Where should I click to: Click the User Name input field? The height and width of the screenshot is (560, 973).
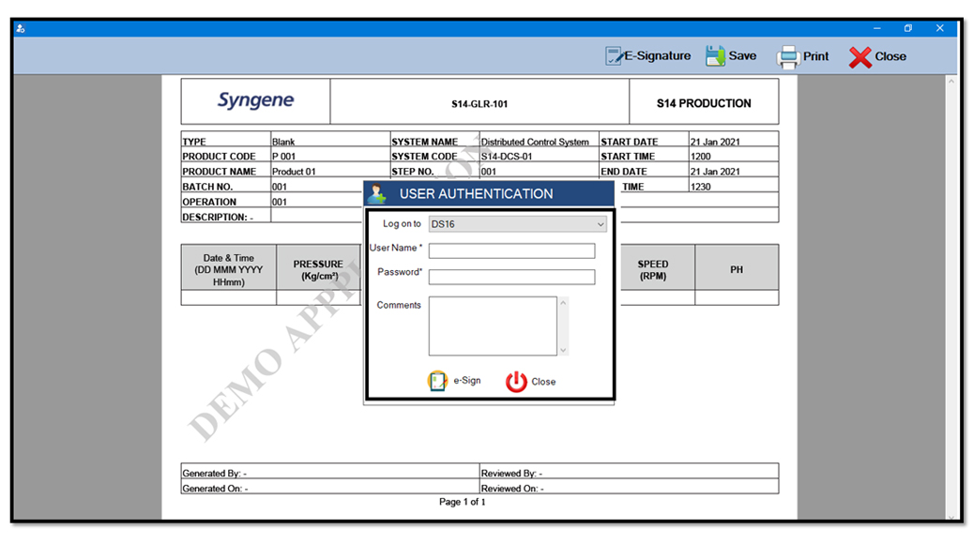click(x=512, y=250)
